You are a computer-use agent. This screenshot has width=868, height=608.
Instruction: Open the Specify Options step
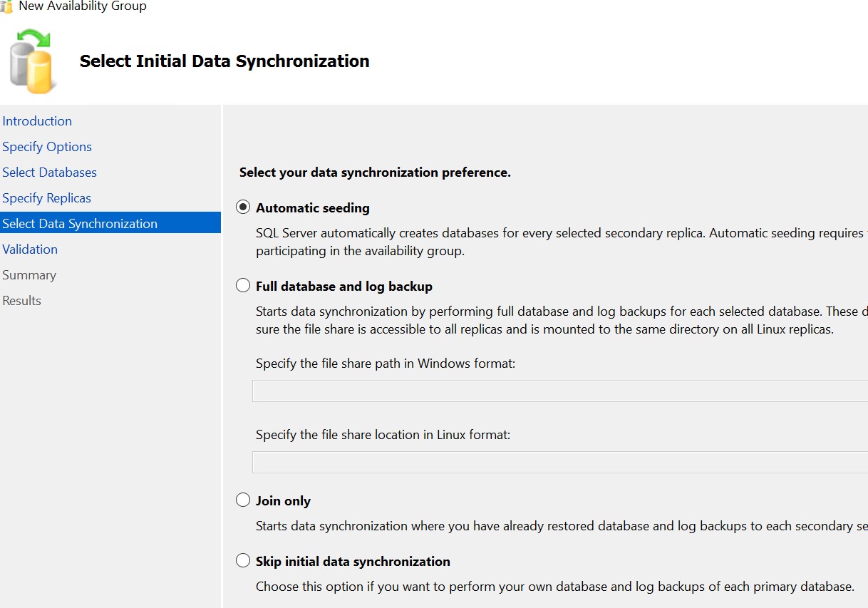click(47, 147)
